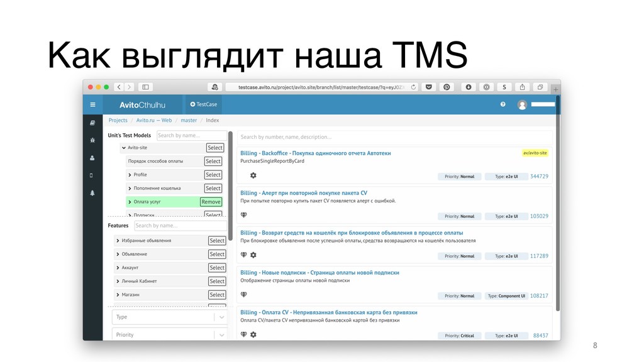Click the heart icon on test case 103029
Screen dimensions: 644x362
[243, 215]
